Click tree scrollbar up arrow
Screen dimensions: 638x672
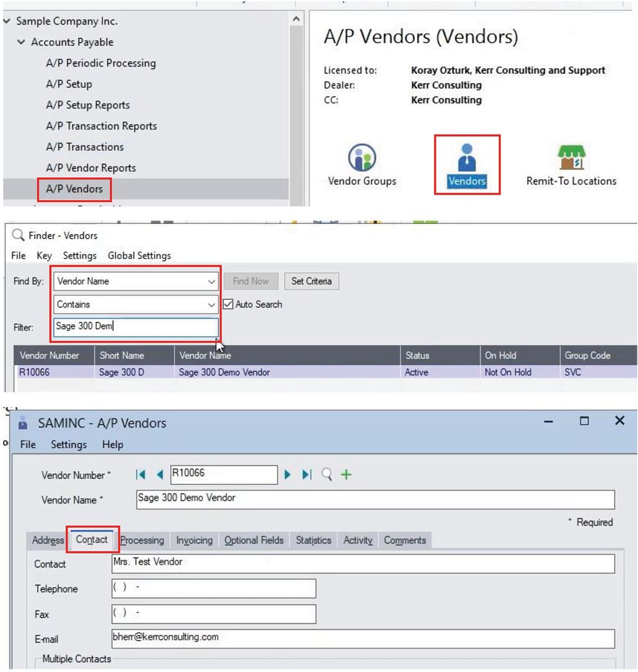[296, 20]
